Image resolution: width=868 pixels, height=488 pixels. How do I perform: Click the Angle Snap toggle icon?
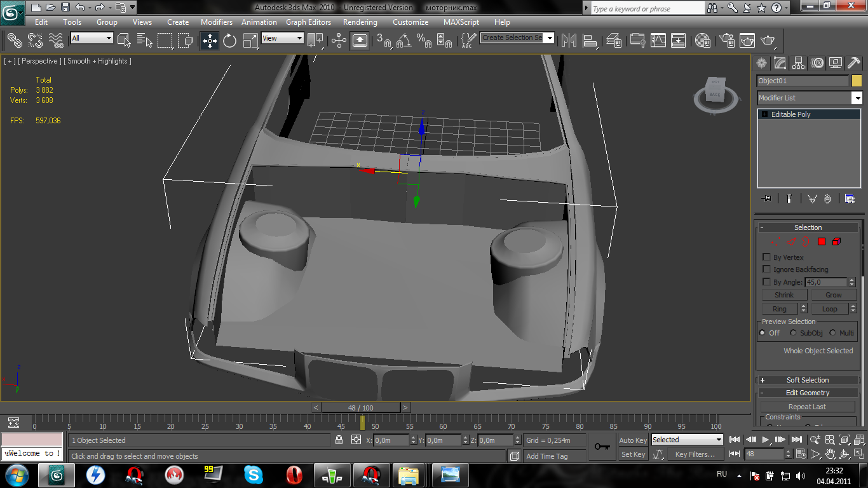pyautogui.click(x=403, y=41)
